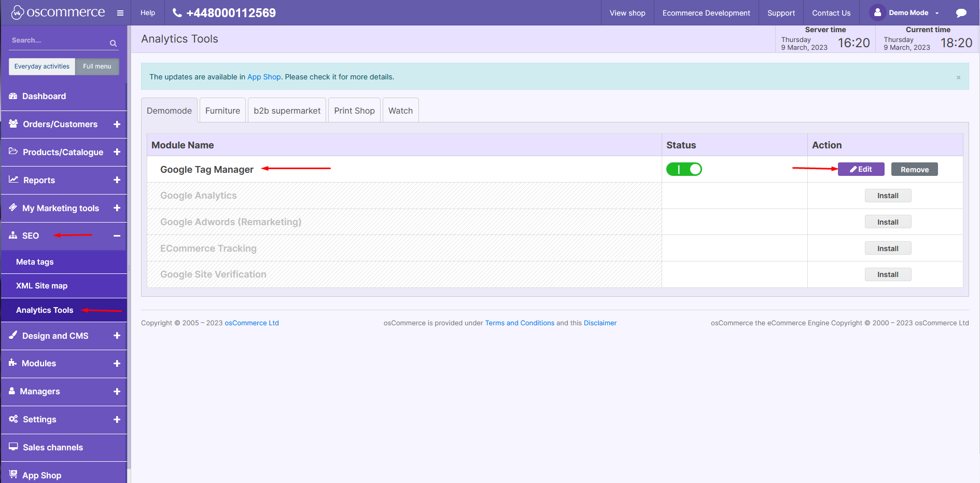The image size is (980, 483).
Task: Click the Demo Mode user avatar icon
Action: (x=877, y=12)
